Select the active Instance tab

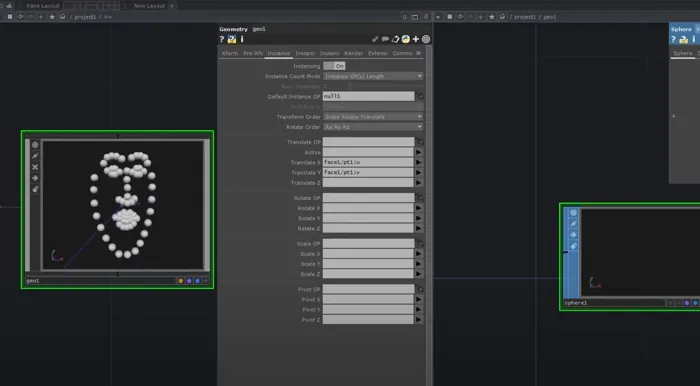[x=279, y=53]
